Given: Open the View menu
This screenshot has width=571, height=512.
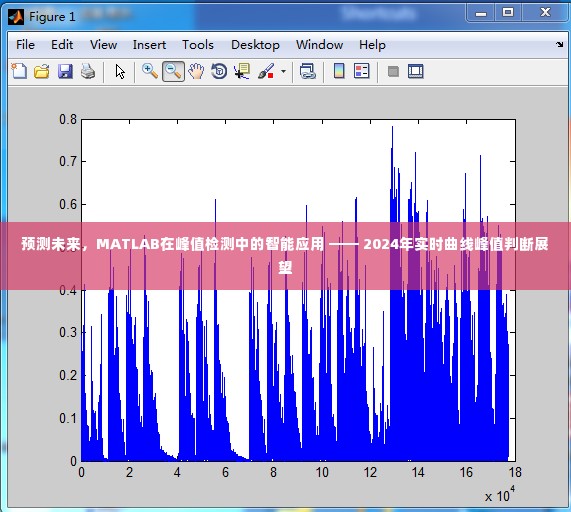Looking at the screenshot, I should point(103,45).
